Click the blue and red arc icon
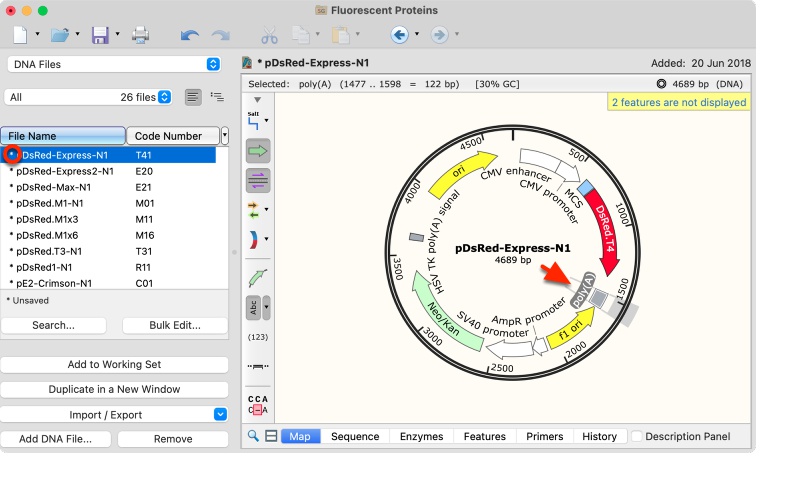Screen dimensions: 800x479 point(254,239)
